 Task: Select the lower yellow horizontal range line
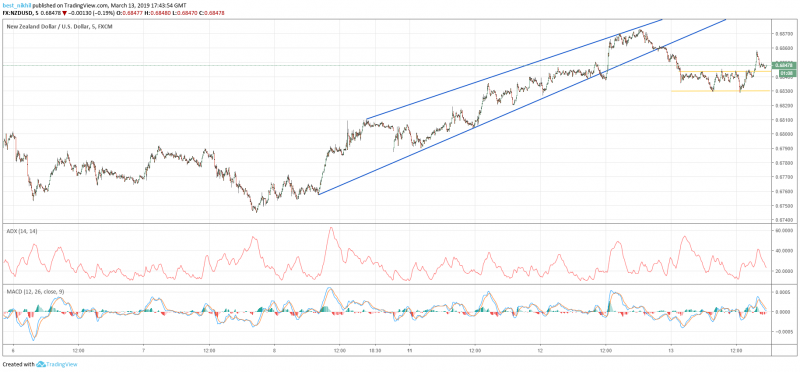(x=720, y=91)
